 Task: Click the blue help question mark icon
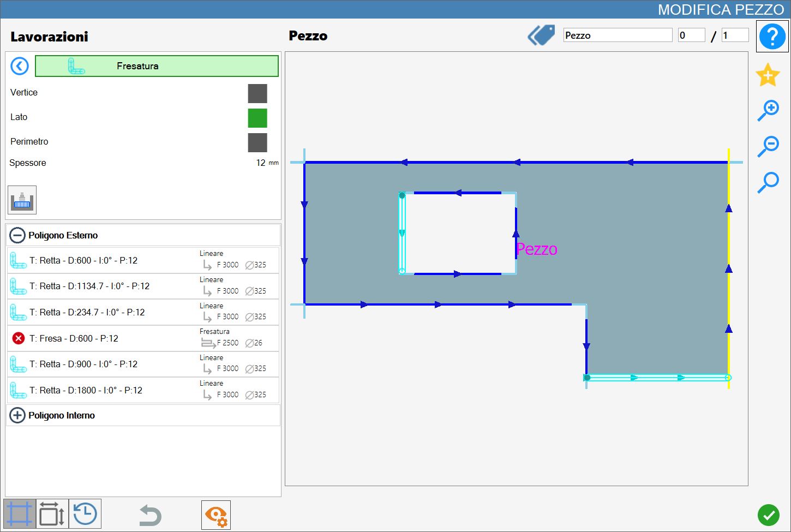pyautogui.click(x=772, y=37)
